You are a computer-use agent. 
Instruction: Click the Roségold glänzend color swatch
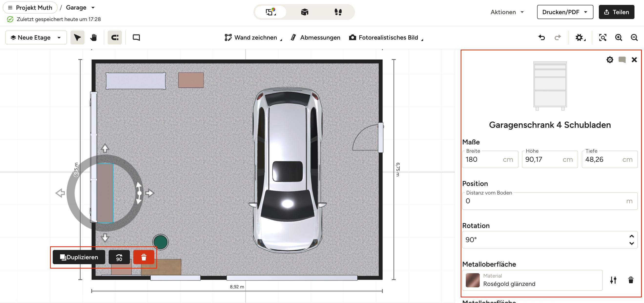click(x=472, y=280)
